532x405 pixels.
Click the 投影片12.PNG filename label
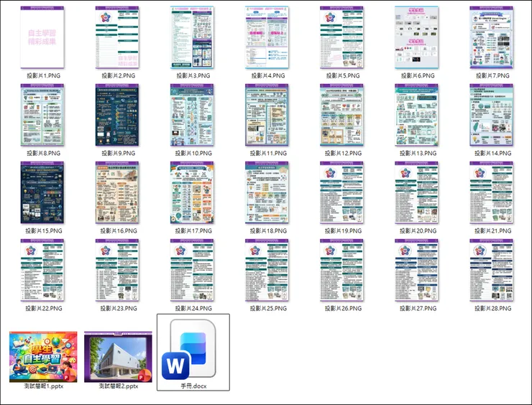(343, 153)
